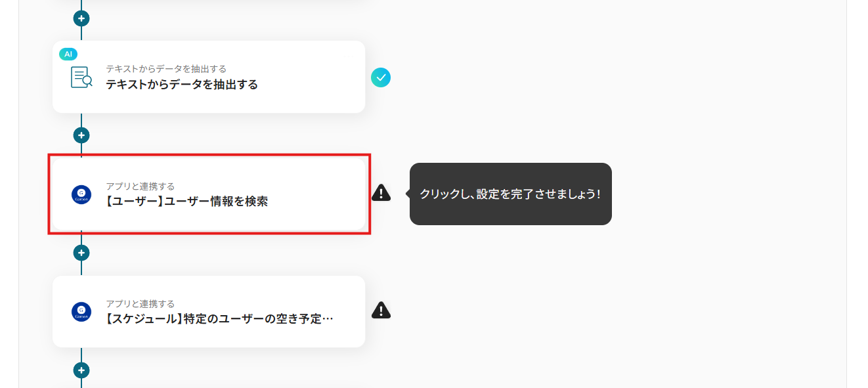Click the アプリと連携する label on the user search card

point(141,186)
